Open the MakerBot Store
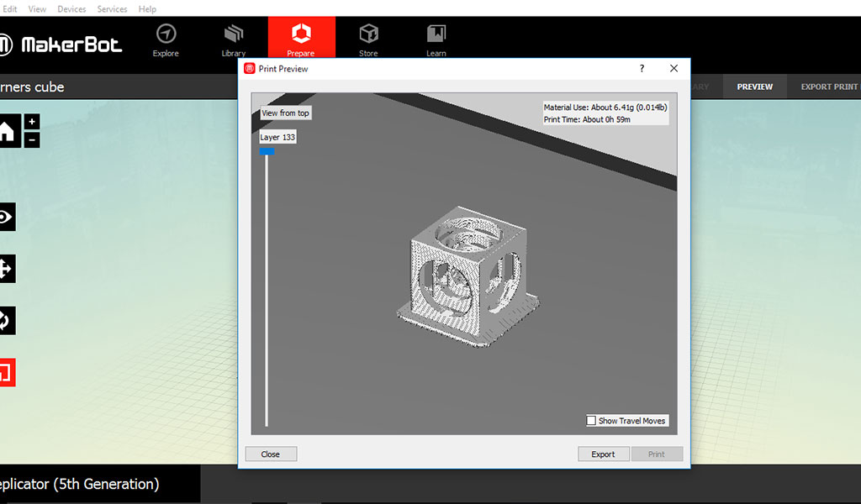 coord(368,40)
